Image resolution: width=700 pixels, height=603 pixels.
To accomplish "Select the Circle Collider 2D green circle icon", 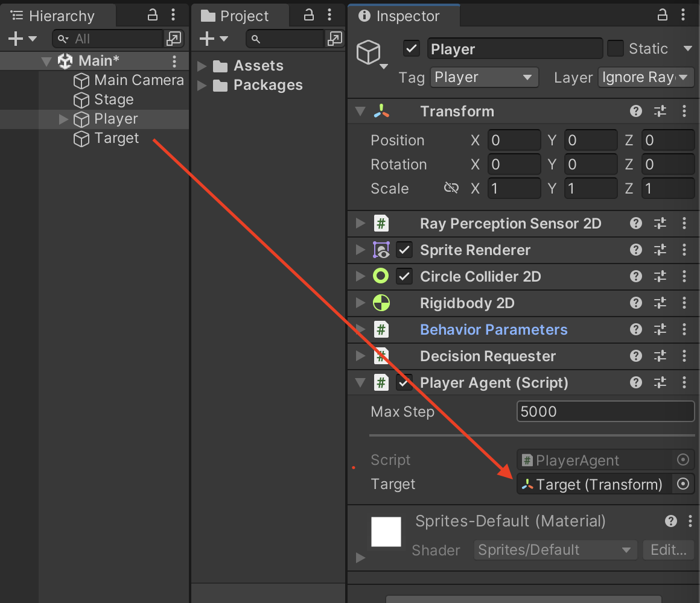I will [381, 277].
